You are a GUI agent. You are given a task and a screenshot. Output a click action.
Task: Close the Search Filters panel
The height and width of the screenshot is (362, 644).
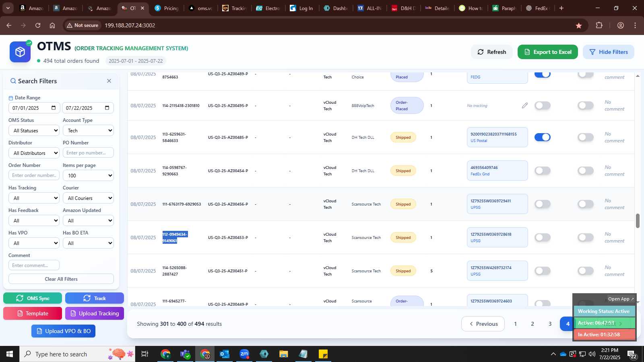click(109, 81)
